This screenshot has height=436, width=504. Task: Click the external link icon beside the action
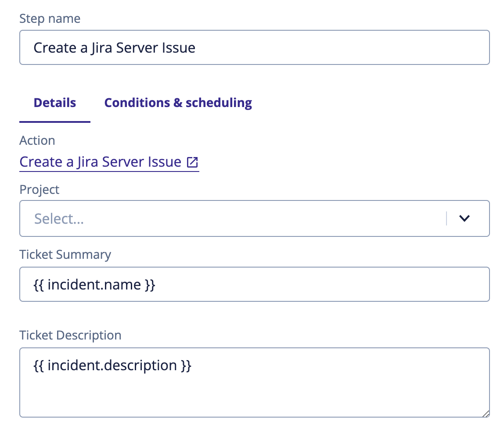click(191, 162)
